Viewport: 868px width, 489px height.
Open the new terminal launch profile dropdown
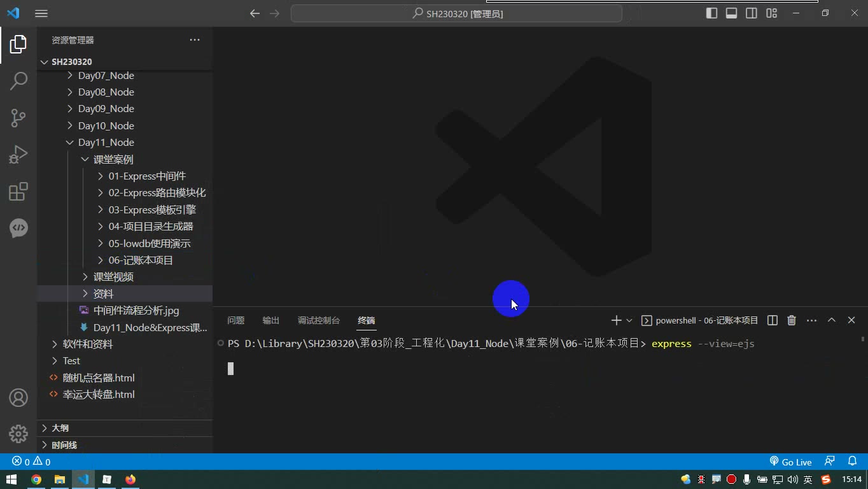pyautogui.click(x=629, y=320)
